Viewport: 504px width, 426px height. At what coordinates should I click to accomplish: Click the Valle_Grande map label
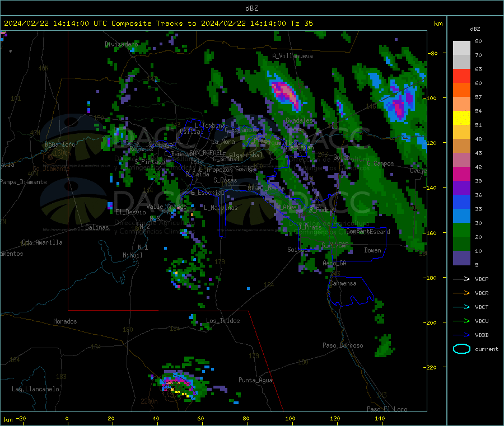pyautogui.click(x=166, y=207)
